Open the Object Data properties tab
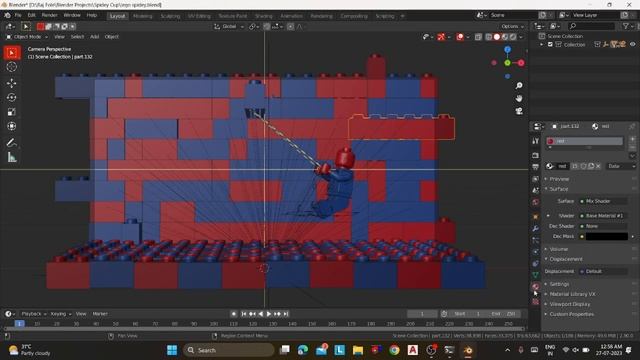Screen dimensions: 640x360 tap(535, 275)
